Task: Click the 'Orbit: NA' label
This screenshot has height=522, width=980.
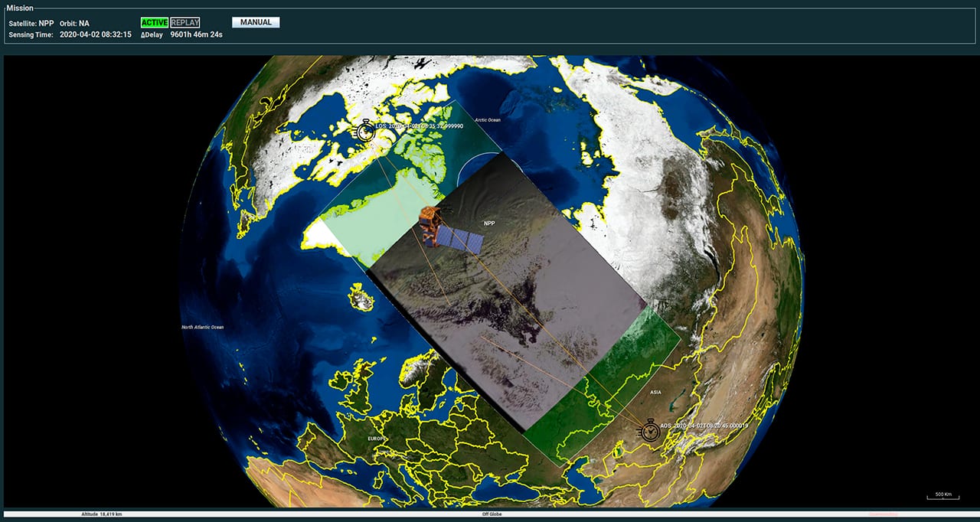Action: [x=74, y=23]
